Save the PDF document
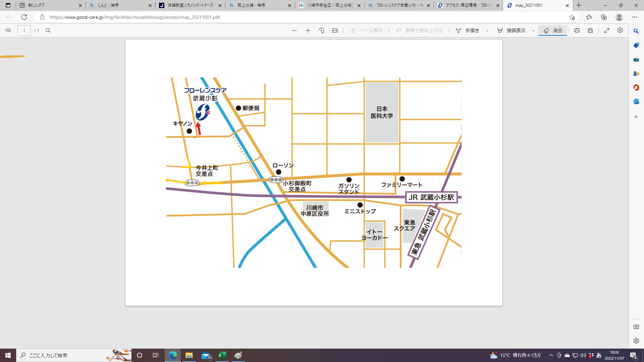This screenshot has height=362, width=644. click(x=590, y=31)
